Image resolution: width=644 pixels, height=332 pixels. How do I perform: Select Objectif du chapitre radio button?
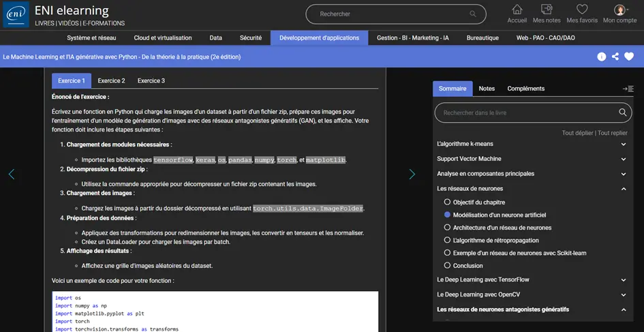click(447, 202)
